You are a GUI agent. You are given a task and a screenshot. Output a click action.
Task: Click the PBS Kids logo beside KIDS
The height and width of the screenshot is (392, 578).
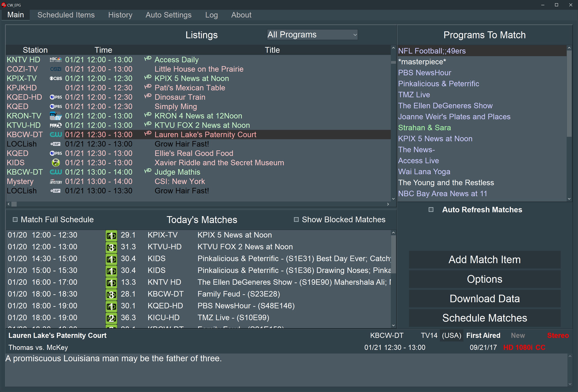[x=56, y=163]
